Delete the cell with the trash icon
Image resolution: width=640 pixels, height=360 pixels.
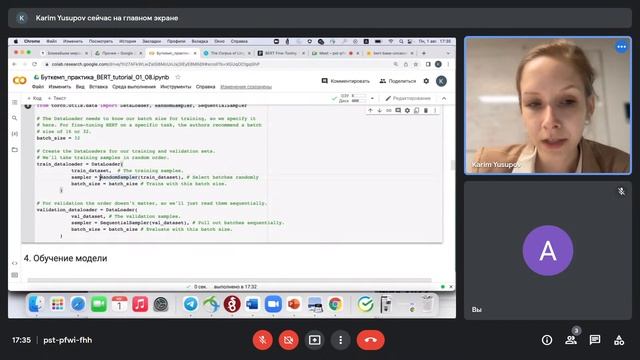click(x=426, y=110)
